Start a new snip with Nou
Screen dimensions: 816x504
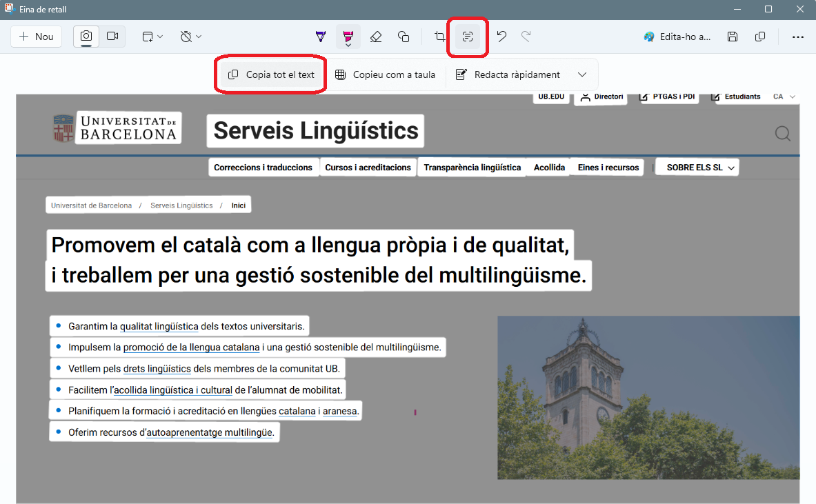point(37,37)
